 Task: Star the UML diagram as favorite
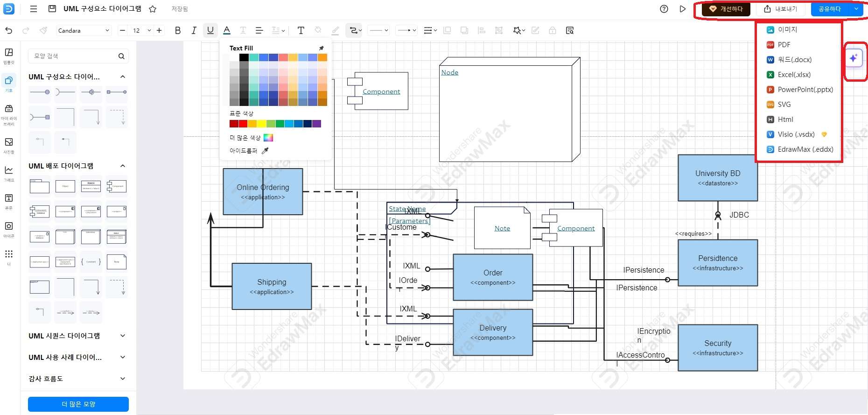(153, 9)
